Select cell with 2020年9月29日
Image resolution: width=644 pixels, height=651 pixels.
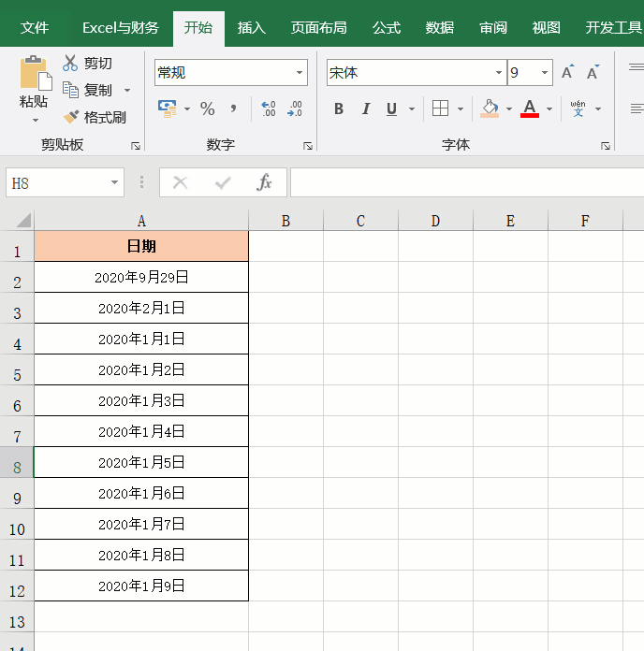click(141, 277)
